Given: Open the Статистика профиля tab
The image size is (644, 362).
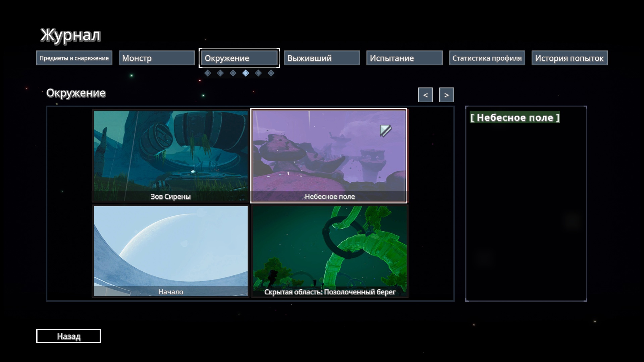Looking at the screenshot, I should click(x=487, y=58).
